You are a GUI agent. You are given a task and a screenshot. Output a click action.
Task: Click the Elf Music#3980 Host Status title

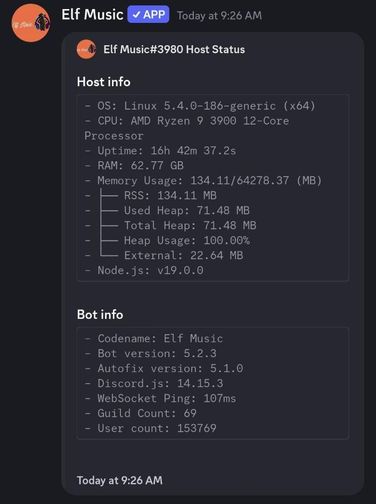pyautogui.click(x=174, y=49)
